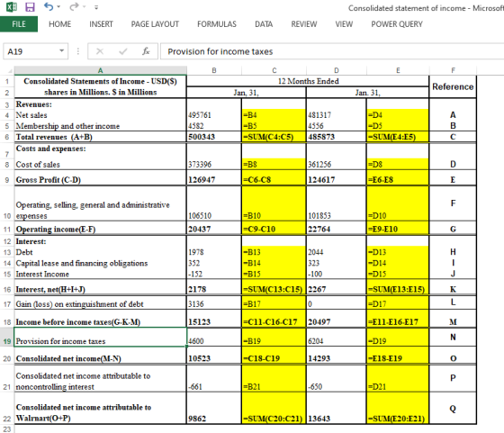Save the workbook with the floppy icon
Image resolution: width=504 pixels, height=433 pixels.
point(30,7)
